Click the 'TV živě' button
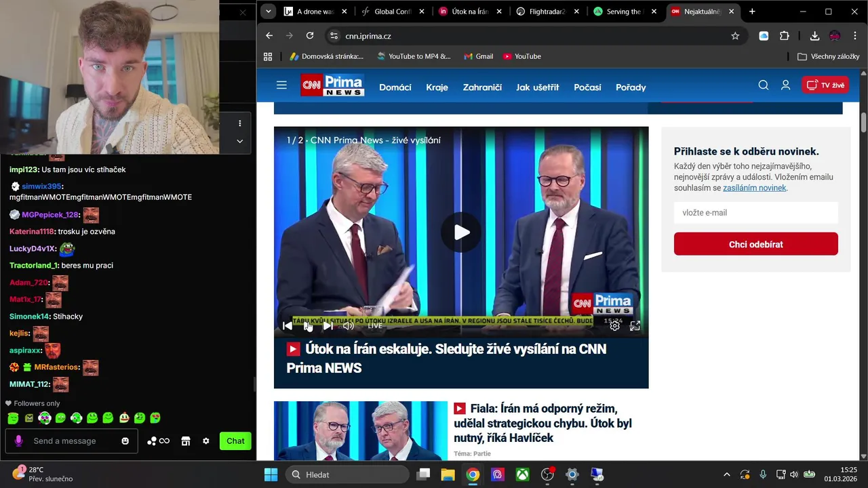 coord(825,85)
